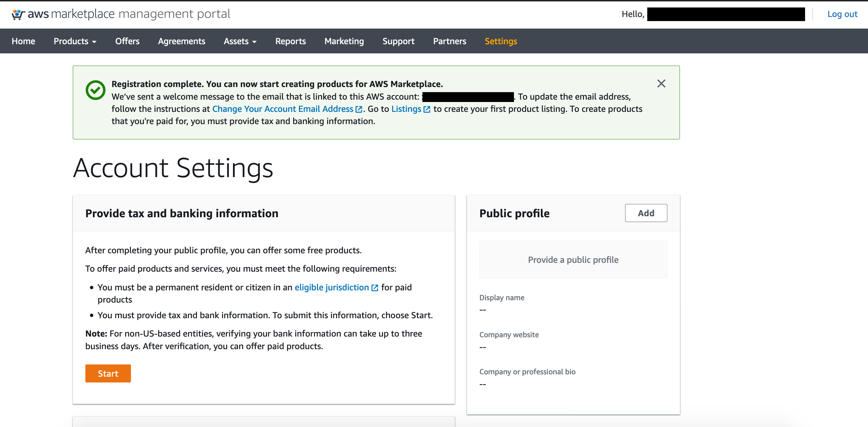Click external link icon after eligible jurisdiction

click(375, 288)
